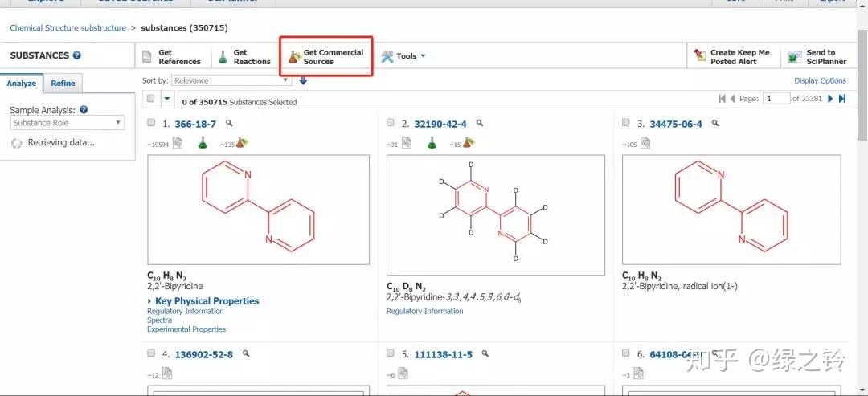
Task: Toggle select-all substances checkbox
Action: [151, 99]
